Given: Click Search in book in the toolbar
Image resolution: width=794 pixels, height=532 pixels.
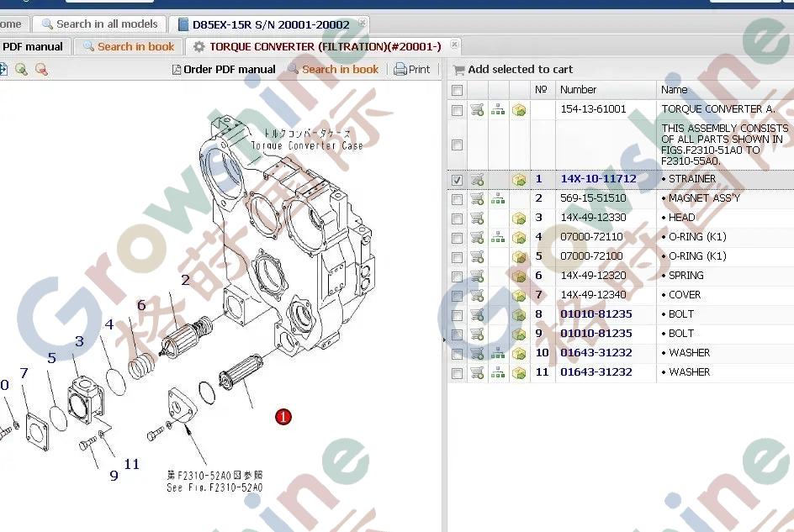Looking at the screenshot, I should pos(334,70).
